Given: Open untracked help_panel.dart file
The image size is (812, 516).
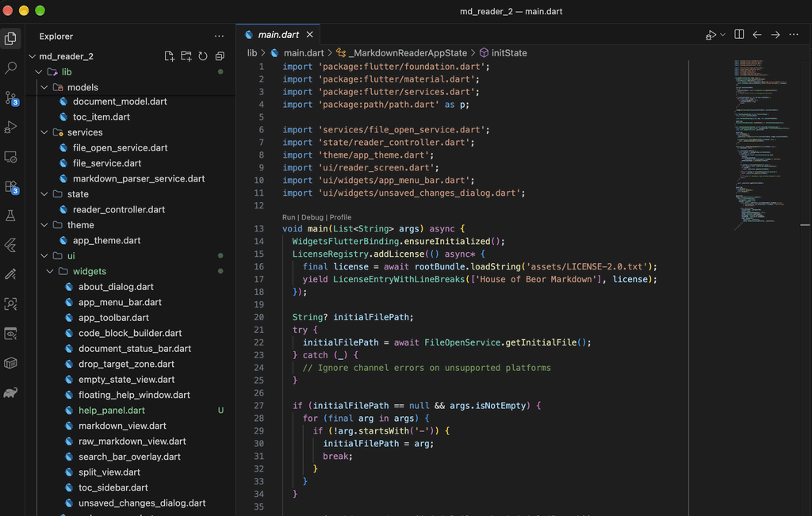Looking at the screenshot, I should [111, 411].
